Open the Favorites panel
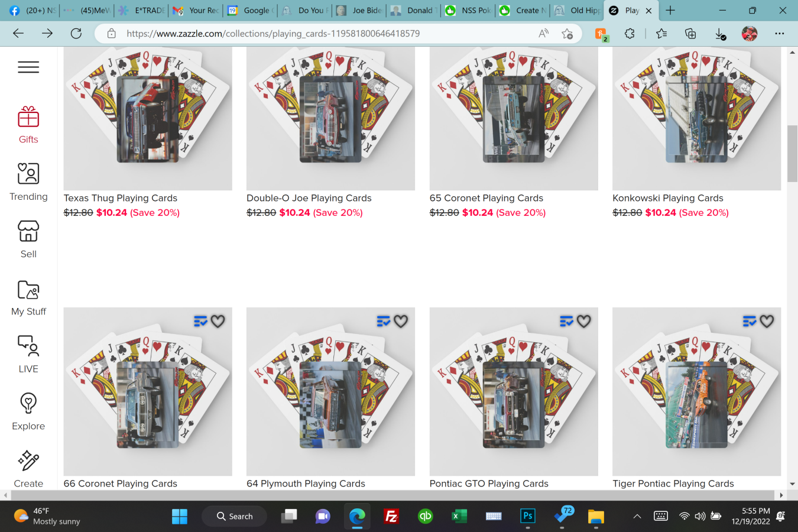Image resolution: width=798 pixels, height=532 pixels. point(661,34)
